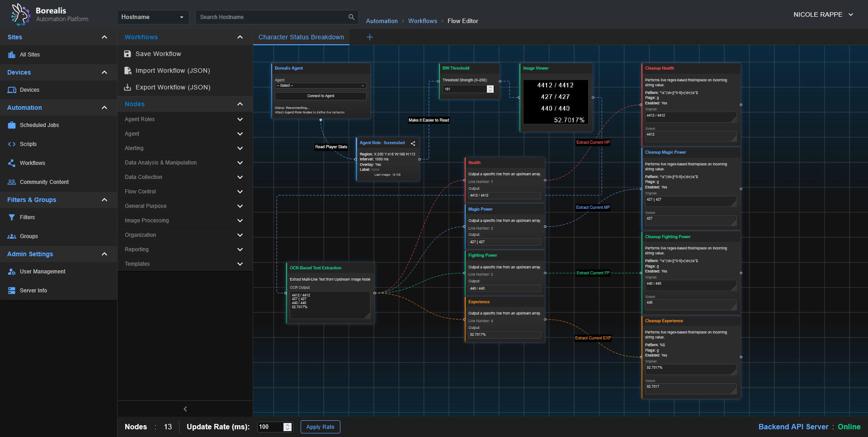Screen dimensions: 868x437
Task: Click the share icon on Agent Role Screenshot node
Action: (413, 143)
